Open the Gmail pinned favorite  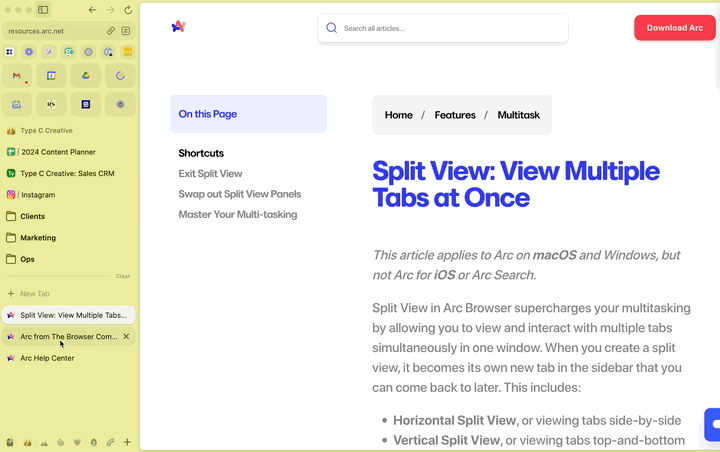(x=16, y=76)
